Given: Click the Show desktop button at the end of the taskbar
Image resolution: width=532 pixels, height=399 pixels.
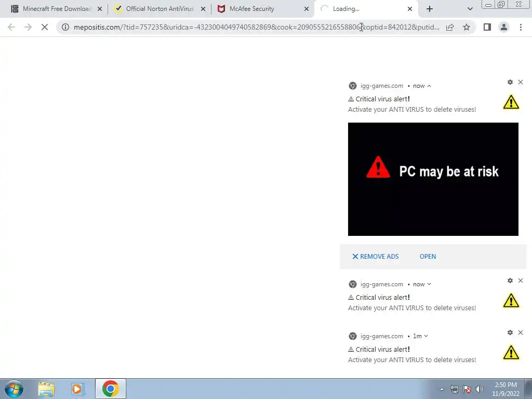Looking at the screenshot, I should [x=528, y=389].
